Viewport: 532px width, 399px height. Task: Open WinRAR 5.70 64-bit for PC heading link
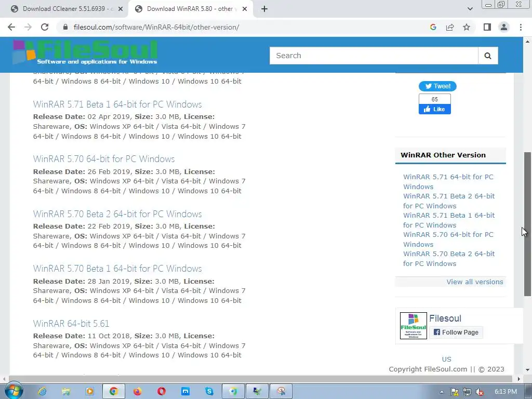tap(104, 159)
